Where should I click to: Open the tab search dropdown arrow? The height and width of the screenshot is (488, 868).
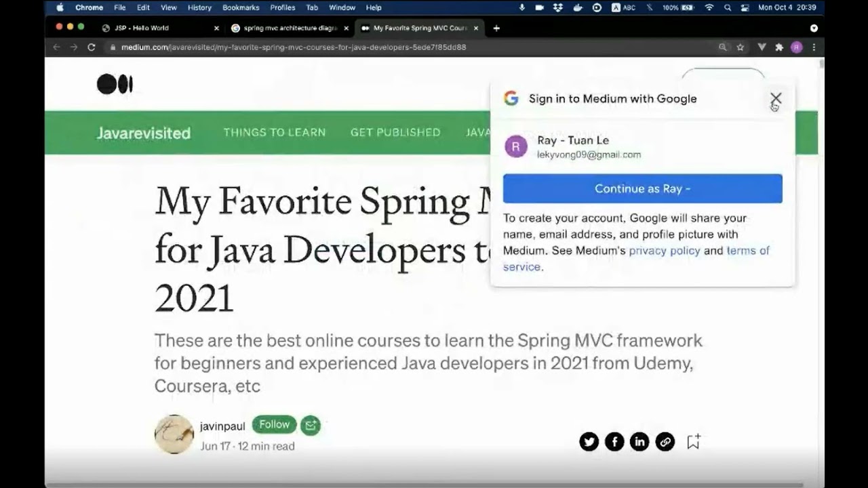click(814, 28)
